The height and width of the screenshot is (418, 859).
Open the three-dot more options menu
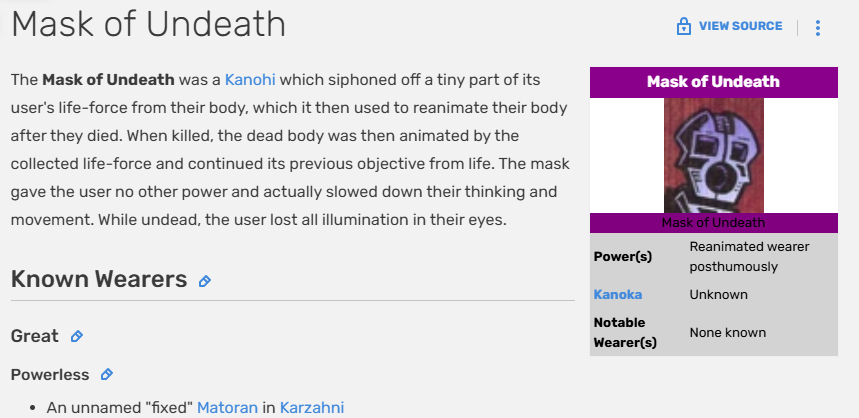coord(817,28)
